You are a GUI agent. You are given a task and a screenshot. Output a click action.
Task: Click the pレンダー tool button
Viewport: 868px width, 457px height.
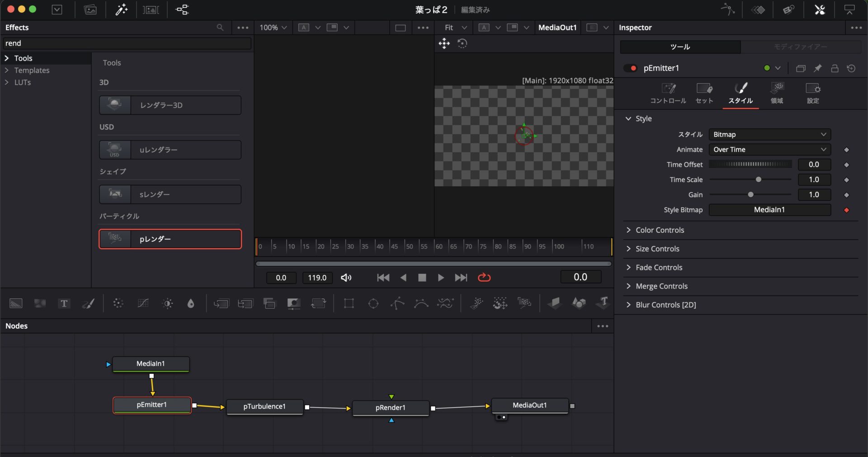pos(170,239)
